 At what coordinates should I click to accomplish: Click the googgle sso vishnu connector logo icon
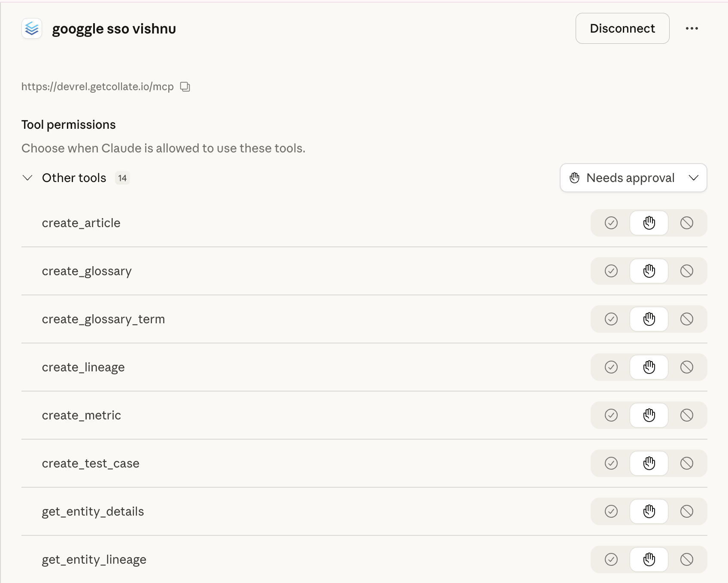32,28
